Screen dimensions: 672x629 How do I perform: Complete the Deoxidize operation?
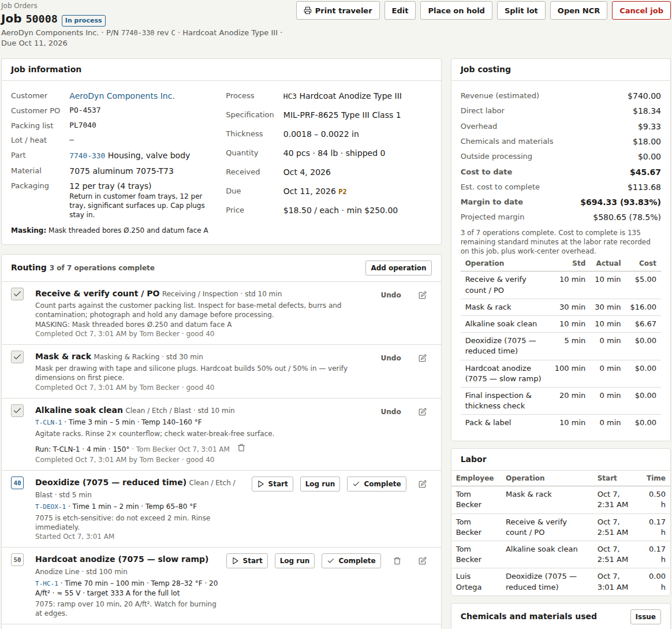376,484
